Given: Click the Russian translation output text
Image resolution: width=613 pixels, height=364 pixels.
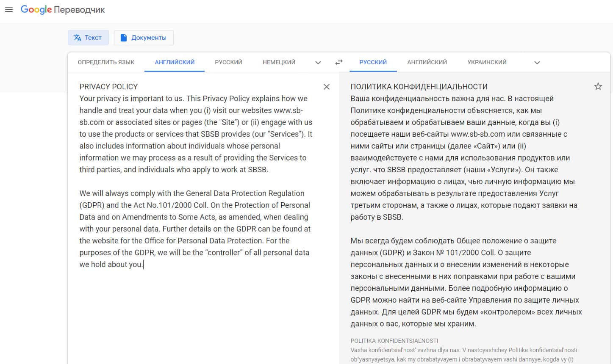Looking at the screenshot, I should (x=466, y=205).
